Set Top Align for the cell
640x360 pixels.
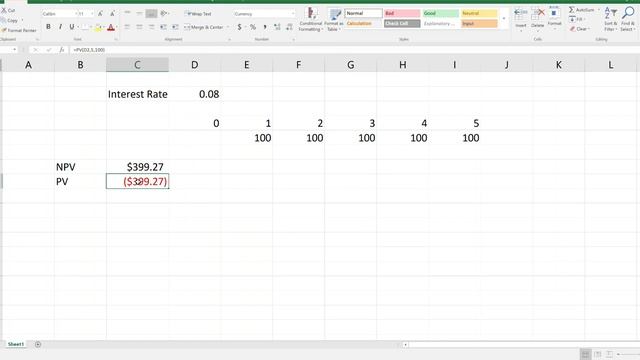click(x=127, y=13)
